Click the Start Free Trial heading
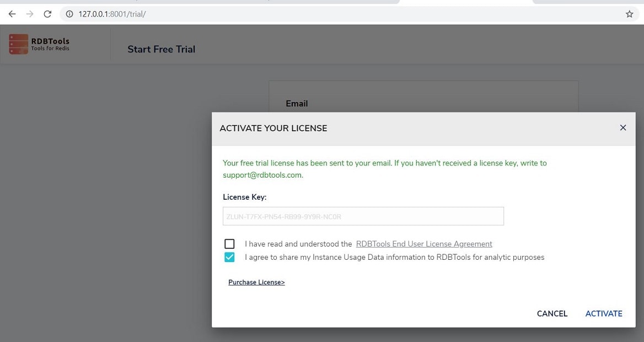The image size is (644, 342). [x=162, y=49]
